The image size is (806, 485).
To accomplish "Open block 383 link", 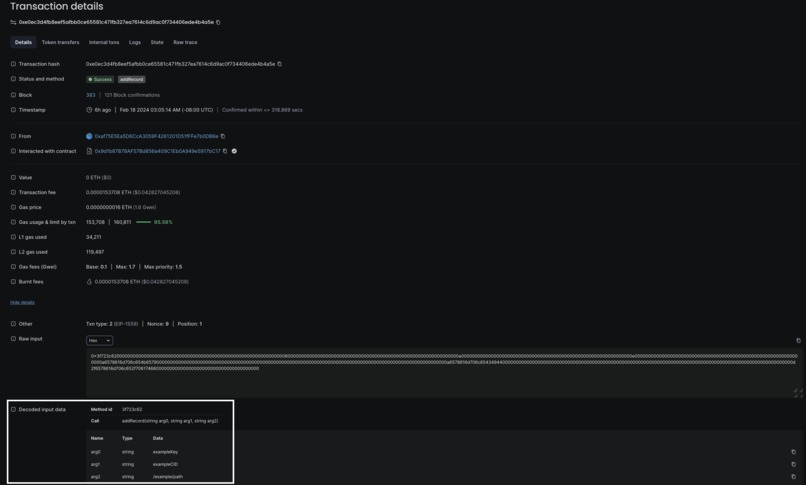I will coord(90,95).
